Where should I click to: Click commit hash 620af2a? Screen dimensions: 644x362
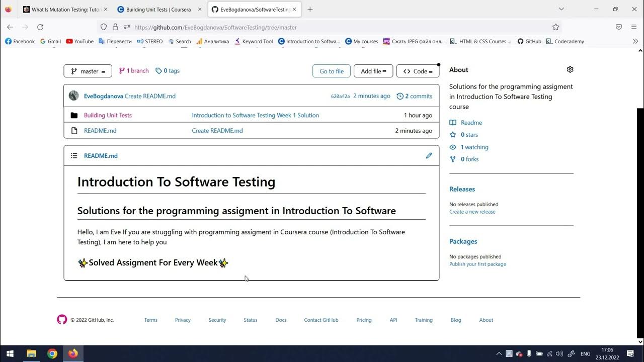coord(340,96)
